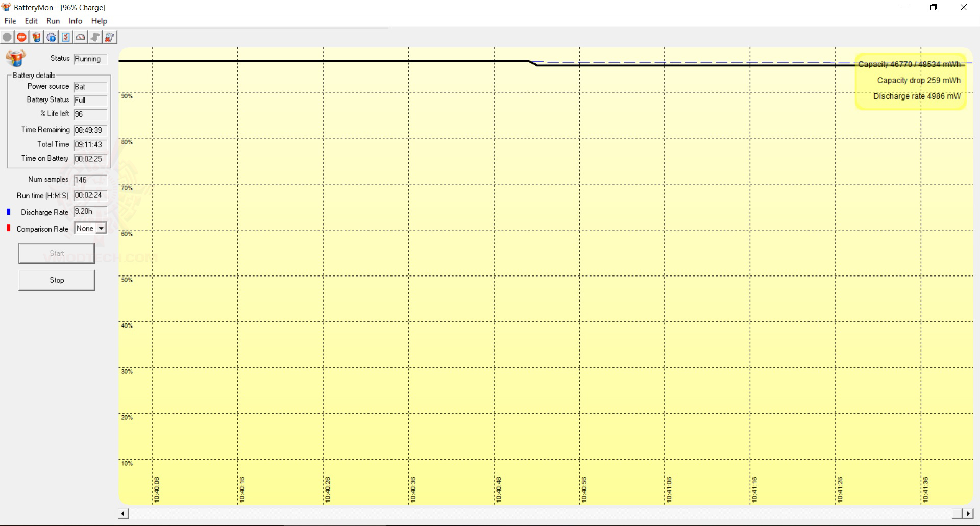Minimize the BatteryMon window
Viewport: 980px width, 526px height.
(x=904, y=7)
